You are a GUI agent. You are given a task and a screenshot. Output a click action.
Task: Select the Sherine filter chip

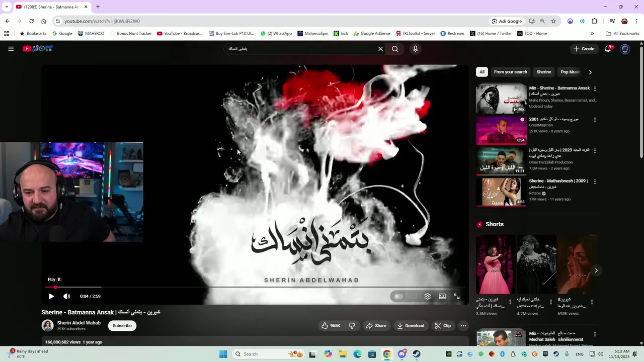[544, 72]
